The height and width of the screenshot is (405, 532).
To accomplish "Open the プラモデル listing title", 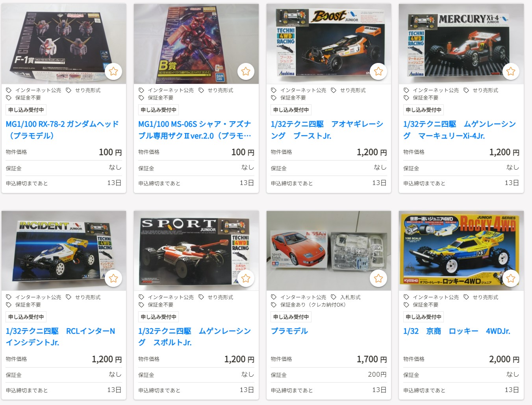I will tap(289, 331).
